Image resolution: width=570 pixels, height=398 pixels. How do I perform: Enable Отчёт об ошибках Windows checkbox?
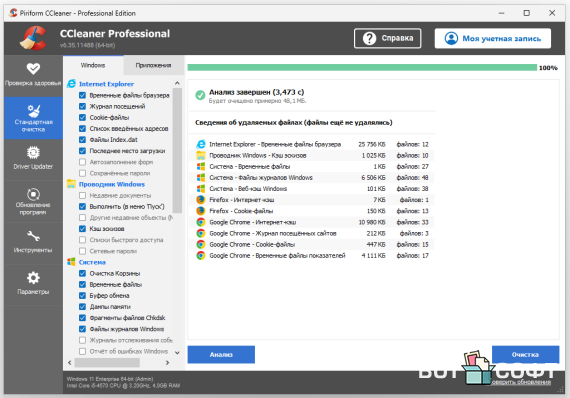coord(83,351)
